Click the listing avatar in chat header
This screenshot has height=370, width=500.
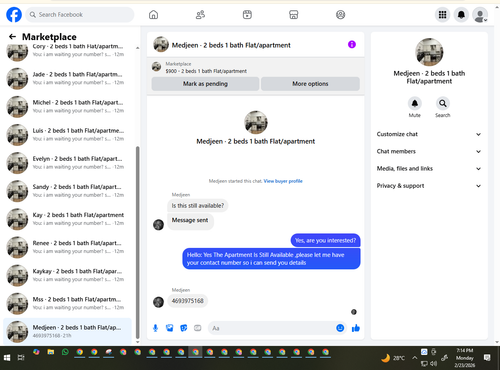coord(161,44)
